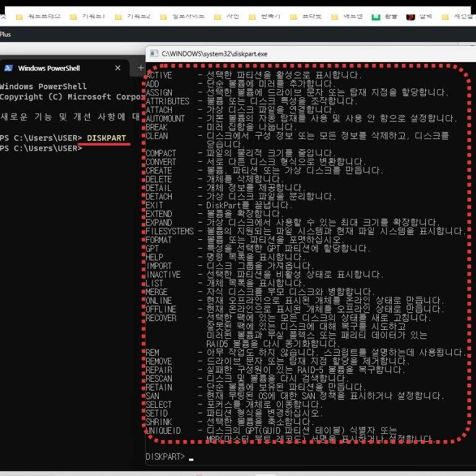Click the UNIQUEID command row
476x476 pixels.
[291, 434]
